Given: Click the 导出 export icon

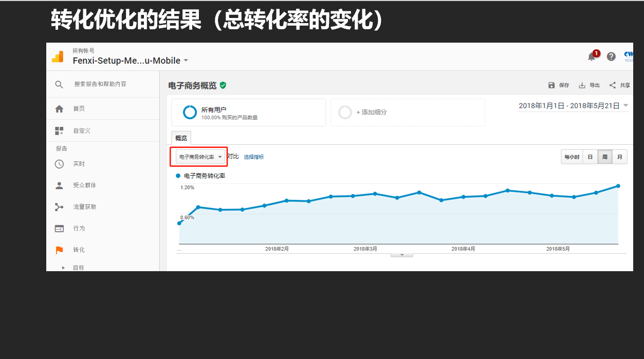Looking at the screenshot, I should 582,85.
